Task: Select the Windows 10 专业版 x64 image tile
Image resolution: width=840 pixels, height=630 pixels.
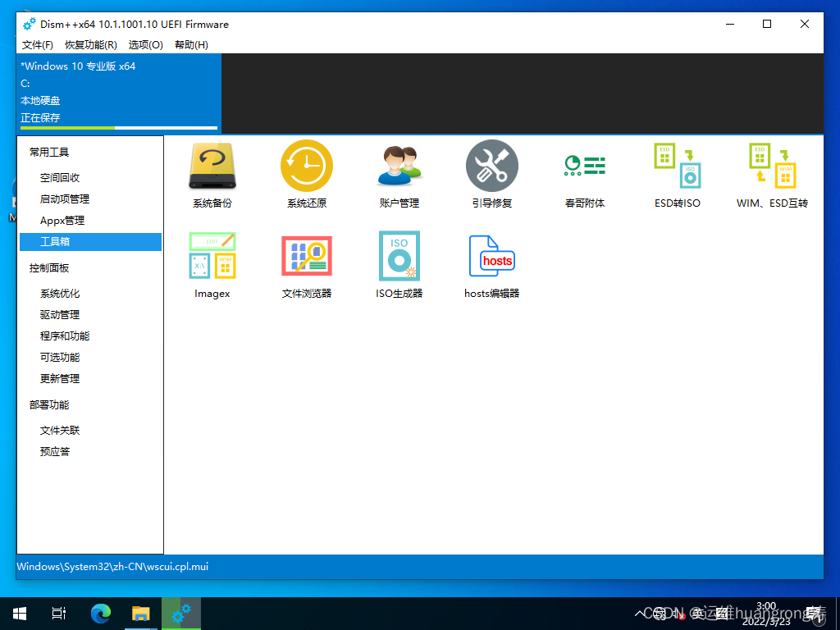Action: [119, 94]
